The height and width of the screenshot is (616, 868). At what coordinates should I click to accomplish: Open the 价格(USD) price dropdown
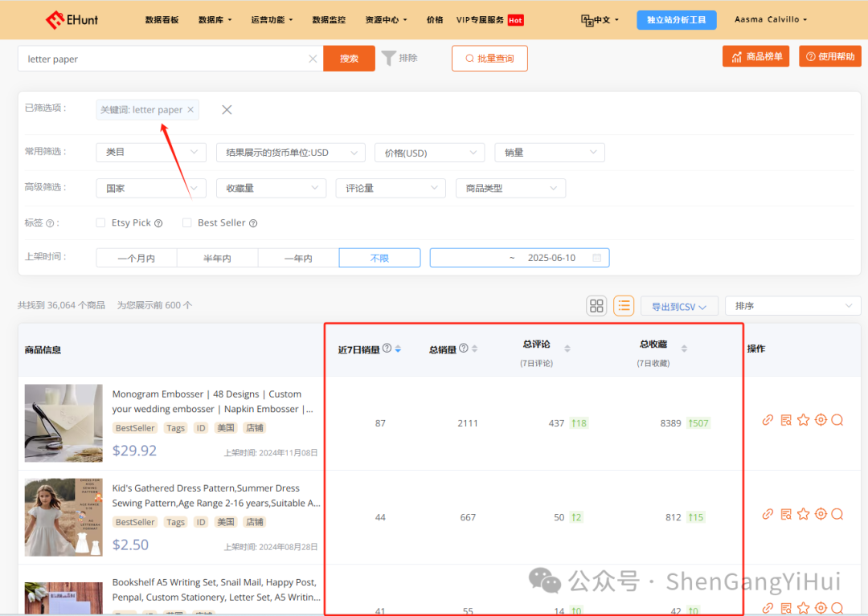429,153
